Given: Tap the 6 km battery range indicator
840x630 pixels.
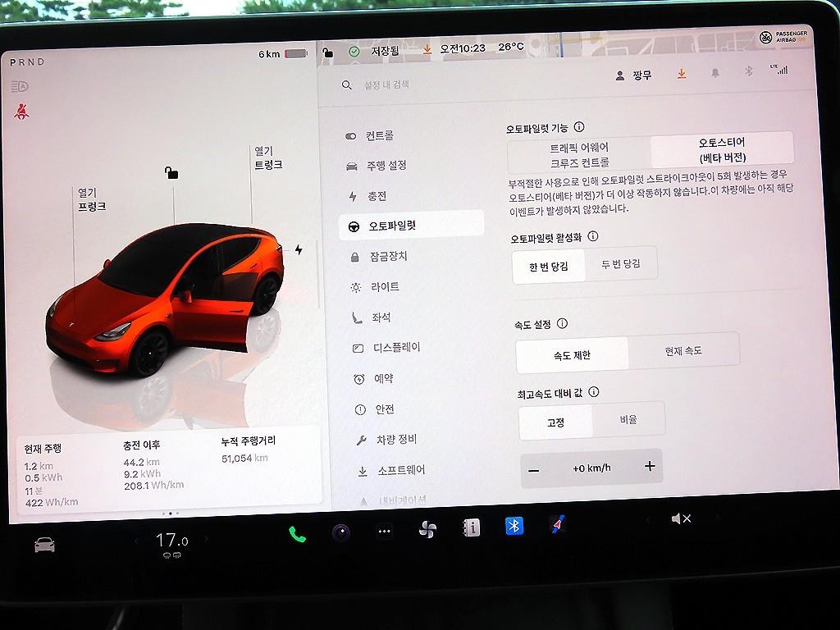Looking at the screenshot, I should pyautogui.click(x=282, y=53).
